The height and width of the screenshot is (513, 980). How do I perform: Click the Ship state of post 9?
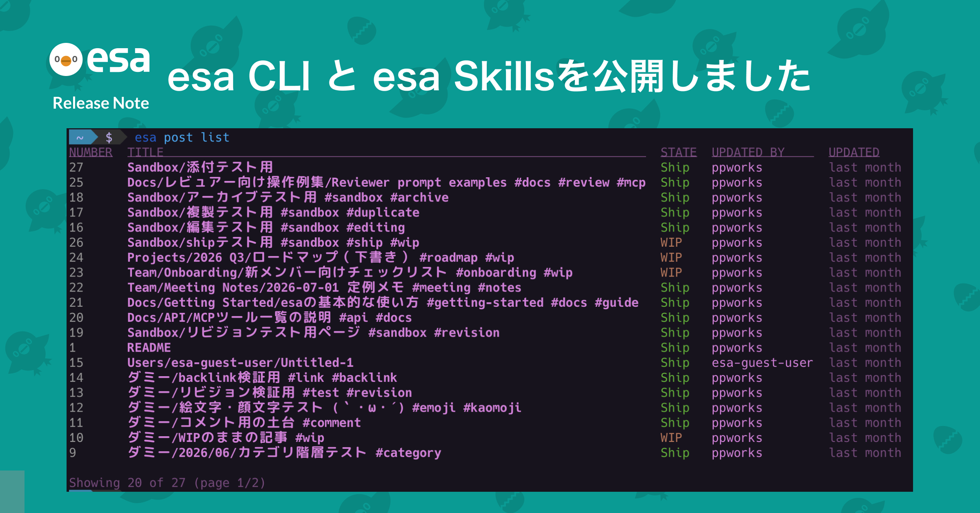tap(675, 453)
